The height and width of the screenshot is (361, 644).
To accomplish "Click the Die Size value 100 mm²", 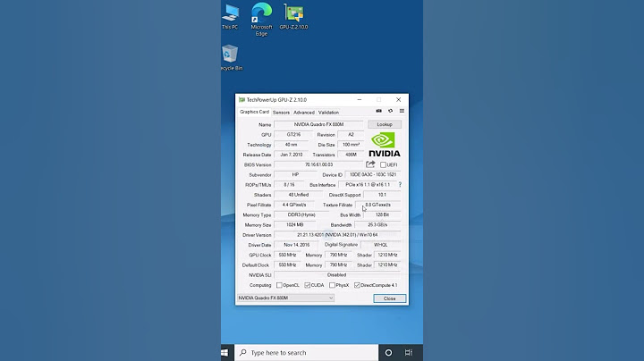I will coord(351,145).
